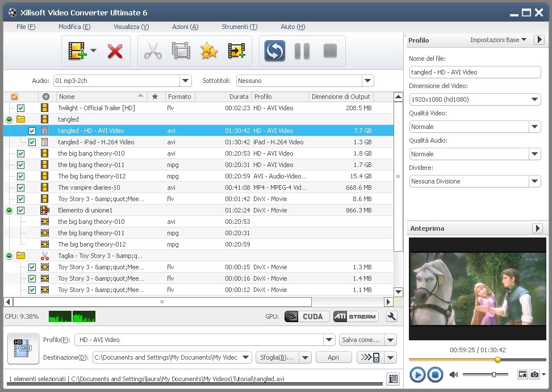Uncheck the big bang theory-010 avi checkbox

21,153
